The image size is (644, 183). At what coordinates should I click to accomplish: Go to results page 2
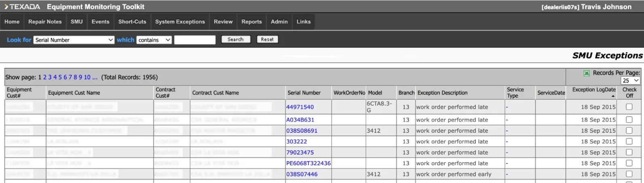click(x=45, y=77)
